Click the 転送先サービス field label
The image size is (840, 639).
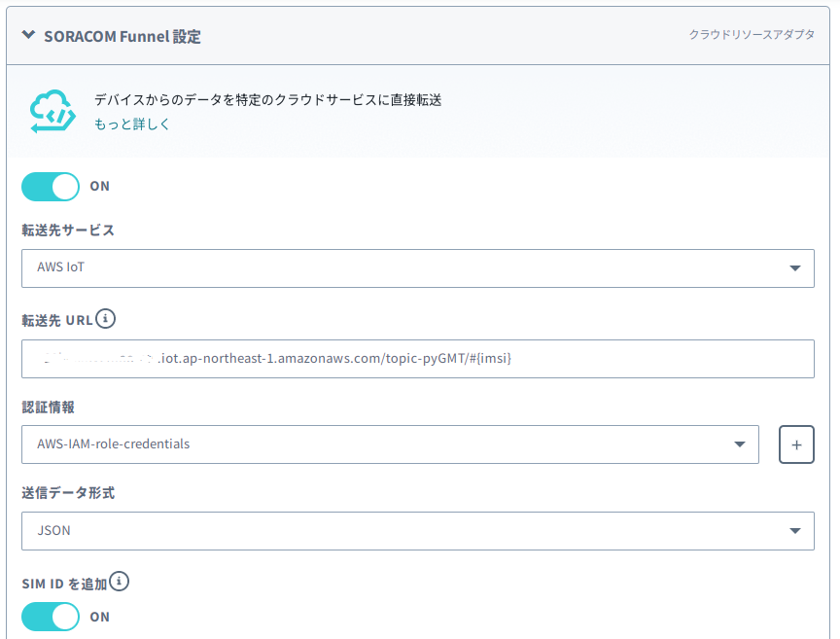[68, 231]
